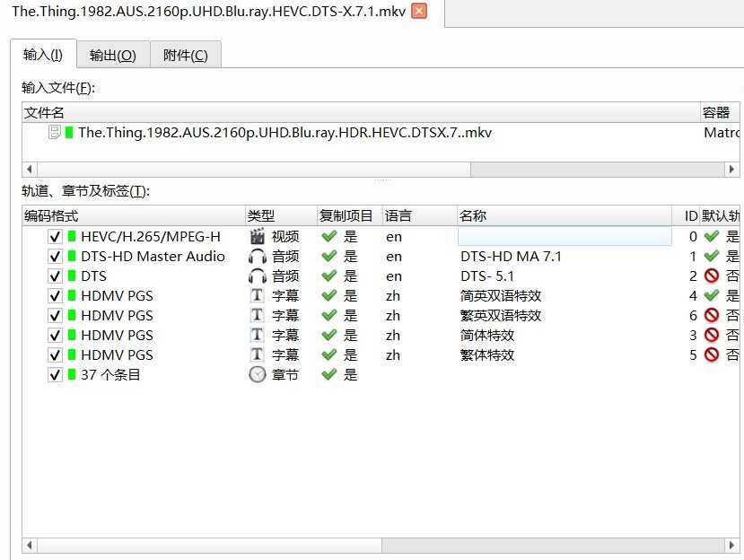
Task: Click subtitle T icon of 繁英双语特效 track
Action: (x=257, y=316)
